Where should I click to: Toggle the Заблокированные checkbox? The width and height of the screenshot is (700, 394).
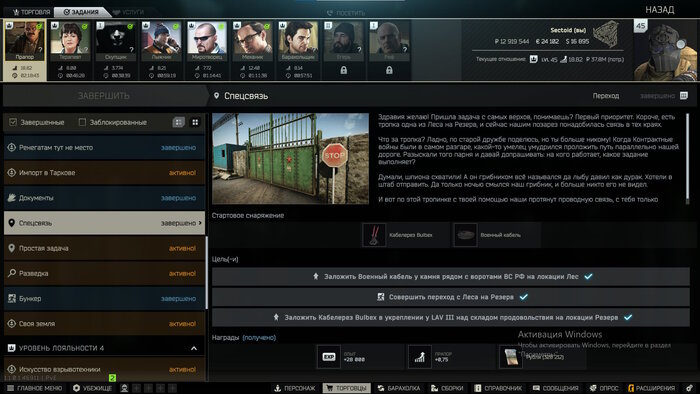point(82,122)
